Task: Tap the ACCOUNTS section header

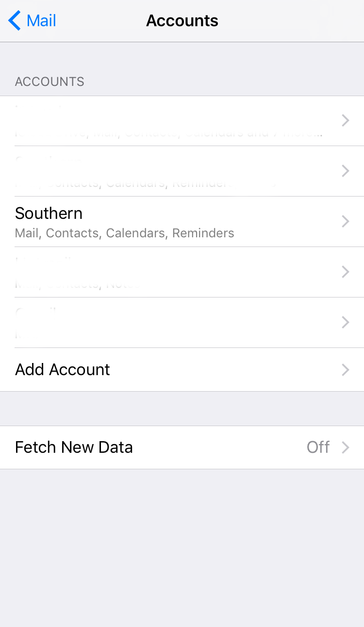Action: pyautogui.click(x=50, y=82)
